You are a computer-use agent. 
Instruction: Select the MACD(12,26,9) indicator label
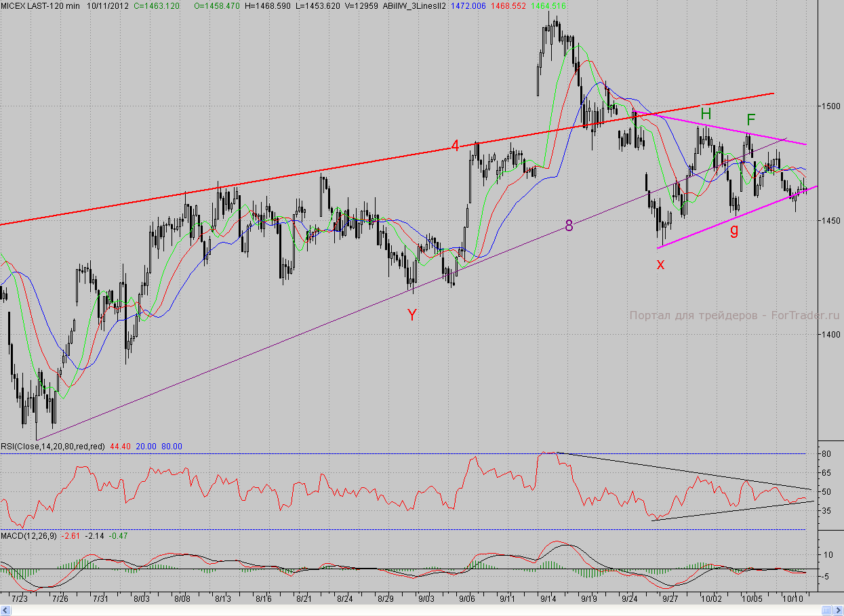click(x=28, y=535)
